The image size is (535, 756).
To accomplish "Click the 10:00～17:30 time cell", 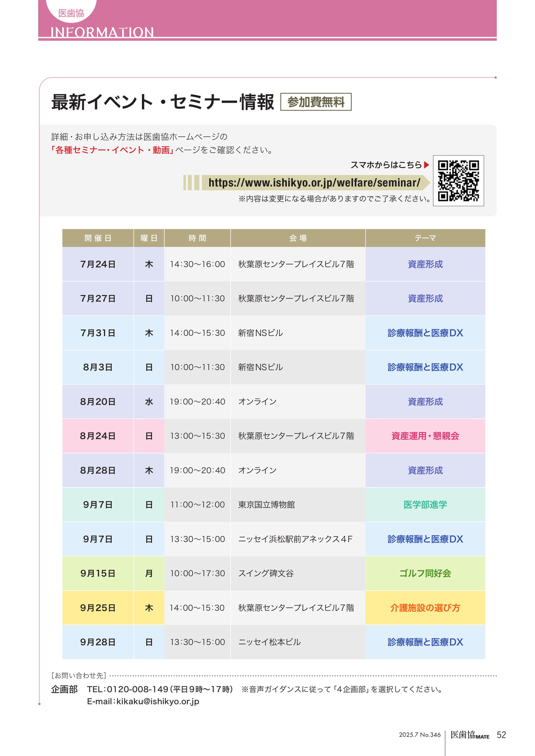I will [197, 573].
